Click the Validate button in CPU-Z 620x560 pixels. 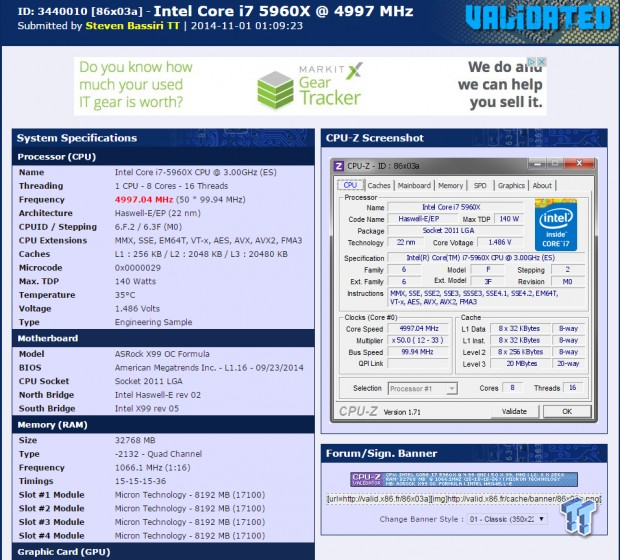[514, 411]
